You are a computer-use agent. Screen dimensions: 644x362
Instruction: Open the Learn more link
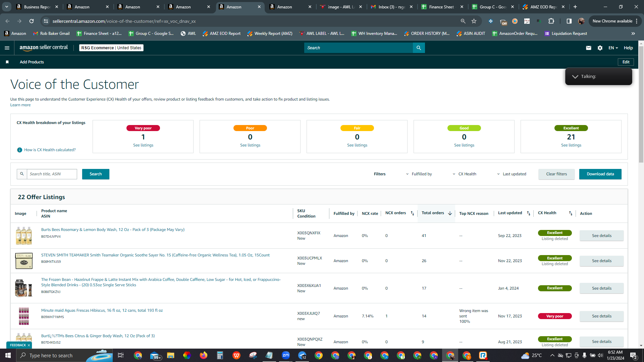(x=20, y=105)
